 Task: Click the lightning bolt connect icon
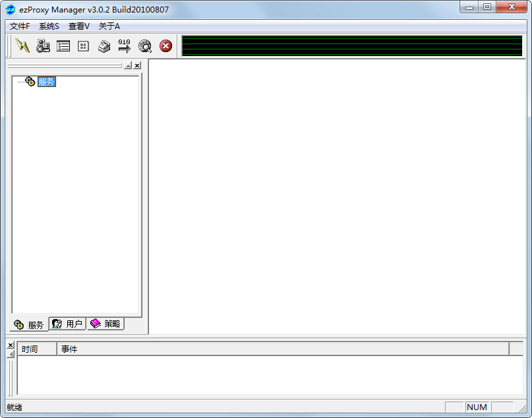click(22, 46)
